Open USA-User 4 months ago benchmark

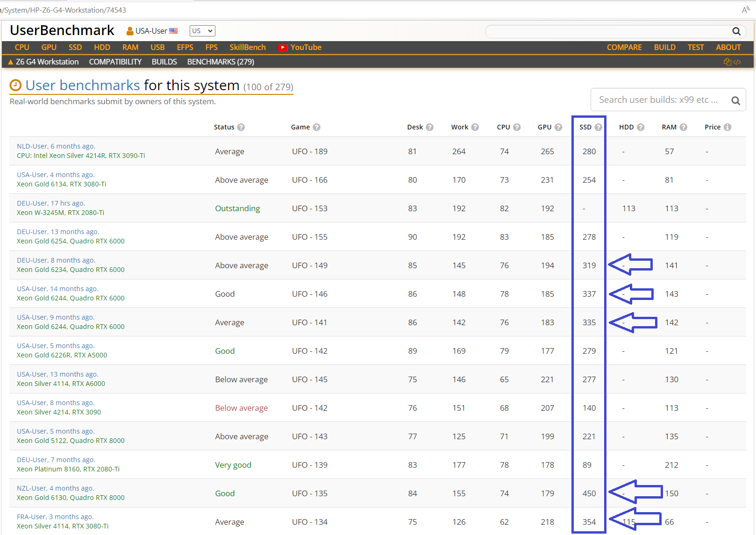(56, 175)
